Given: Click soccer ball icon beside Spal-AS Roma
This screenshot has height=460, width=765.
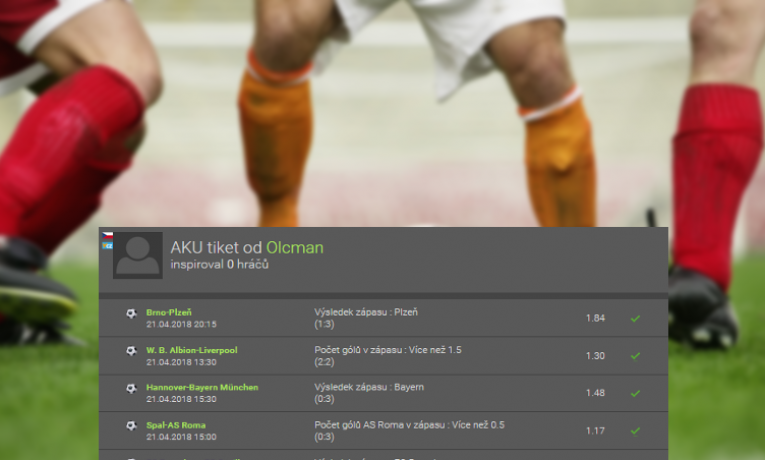Looking at the screenshot, I should 131,426.
